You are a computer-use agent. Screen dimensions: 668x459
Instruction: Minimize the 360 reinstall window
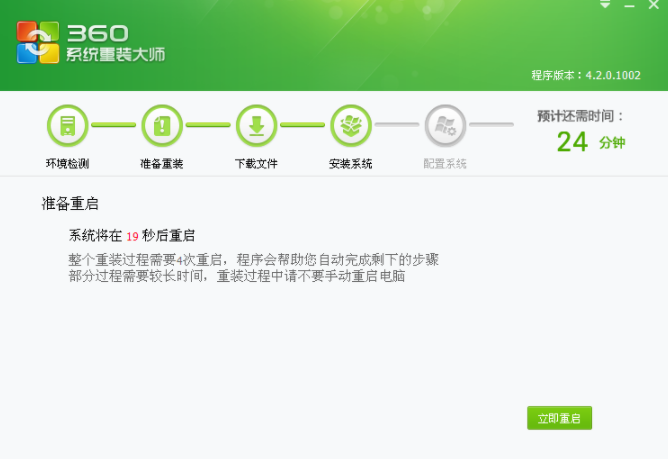click(629, 6)
